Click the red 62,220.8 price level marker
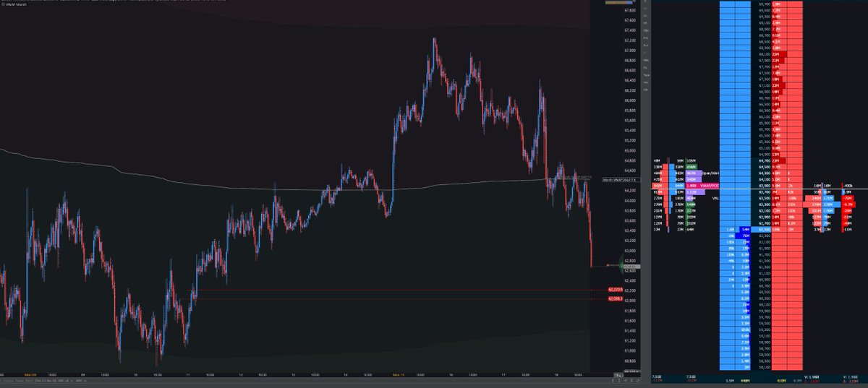This screenshot has width=868, height=388. (x=616, y=289)
